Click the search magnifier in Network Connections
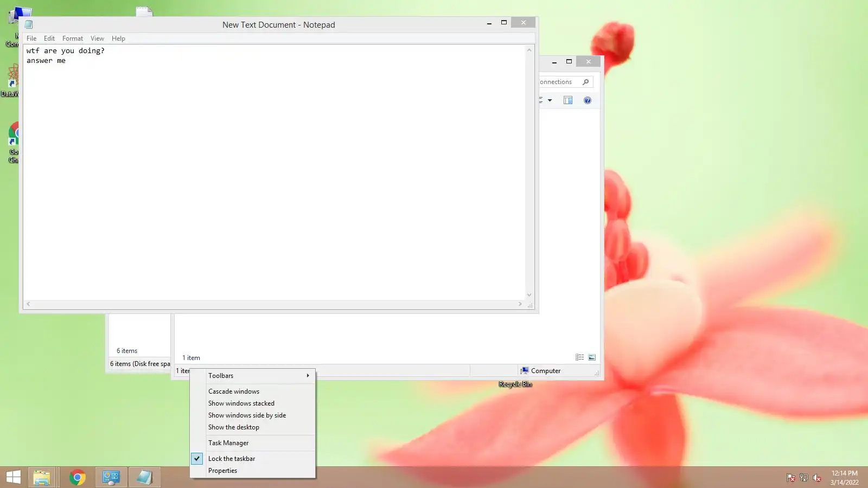868x488 pixels. [x=586, y=82]
